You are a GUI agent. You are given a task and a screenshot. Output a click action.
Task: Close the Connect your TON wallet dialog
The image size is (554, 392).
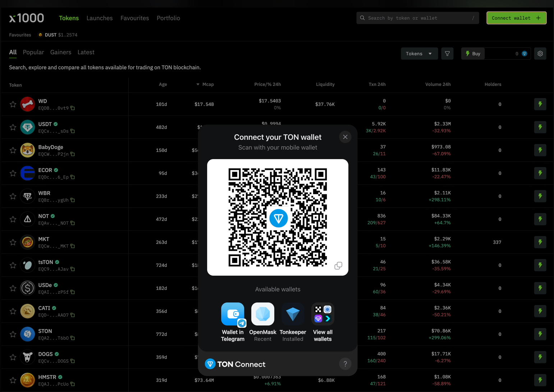[x=345, y=137]
